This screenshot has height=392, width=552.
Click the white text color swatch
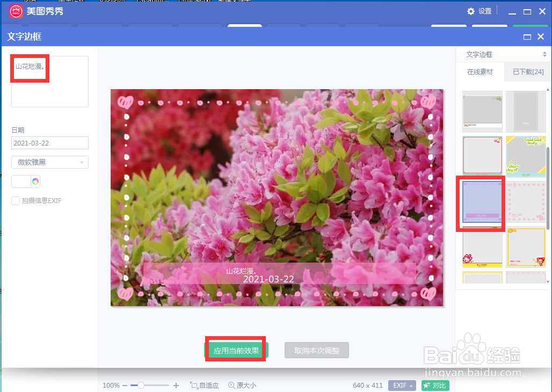21,182
